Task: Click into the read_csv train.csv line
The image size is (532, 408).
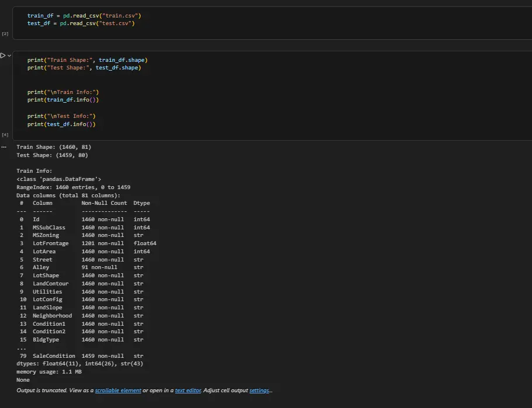Action: [x=84, y=16]
